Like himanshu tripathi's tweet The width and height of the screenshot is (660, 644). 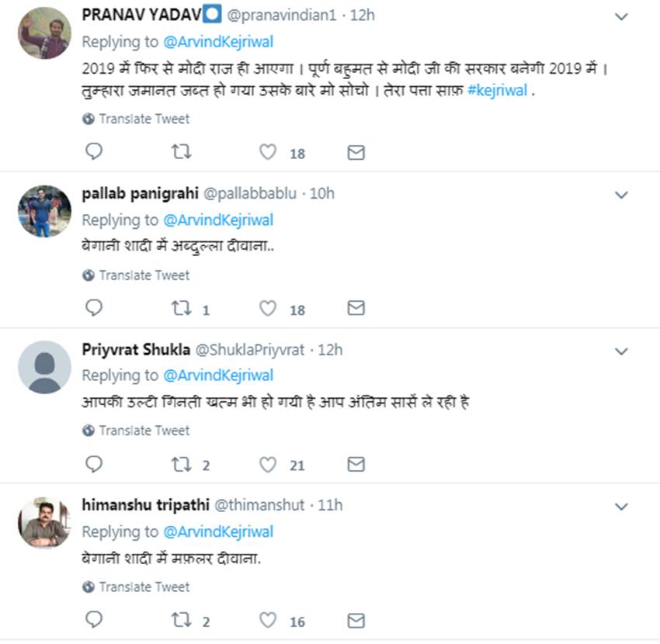[x=268, y=620]
